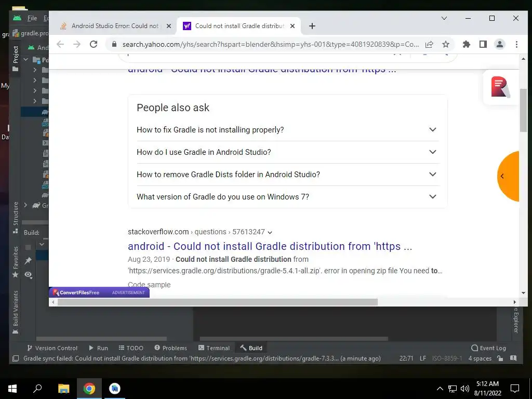Toggle Chrome side panel
The width and height of the screenshot is (532, 399).
[483, 44]
